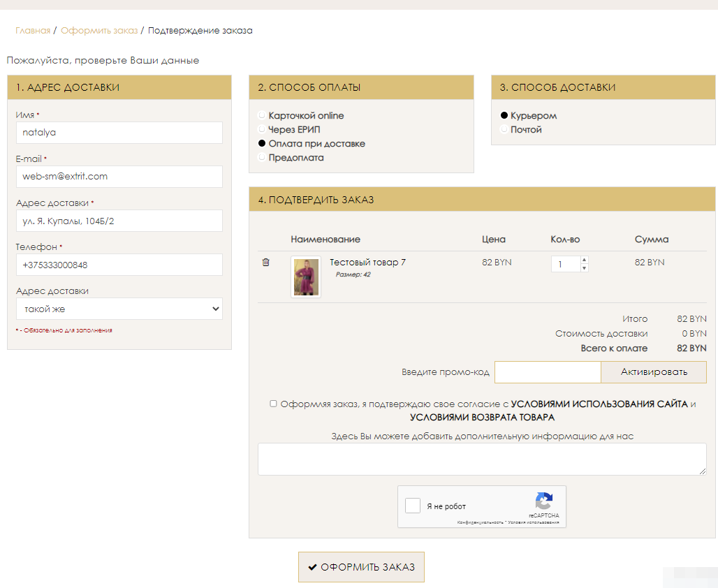Open the product thumbnail image
718x588 pixels.
pyautogui.click(x=305, y=277)
